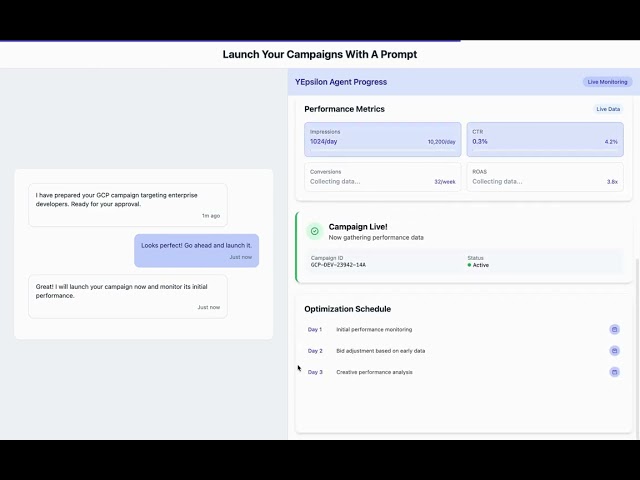The height and width of the screenshot is (480, 640).
Task: Click the 'Optimization Schedule' heading
Action: click(x=347, y=309)
